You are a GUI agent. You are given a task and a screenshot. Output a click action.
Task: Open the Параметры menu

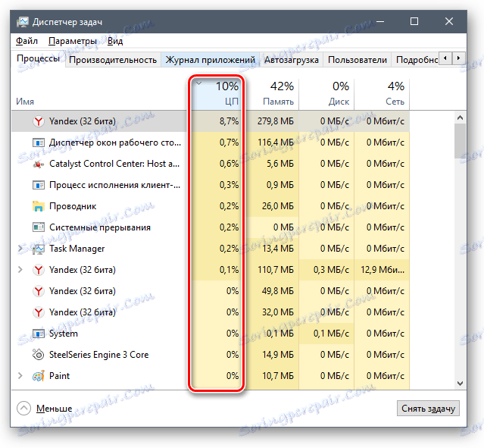pos(73,41)
